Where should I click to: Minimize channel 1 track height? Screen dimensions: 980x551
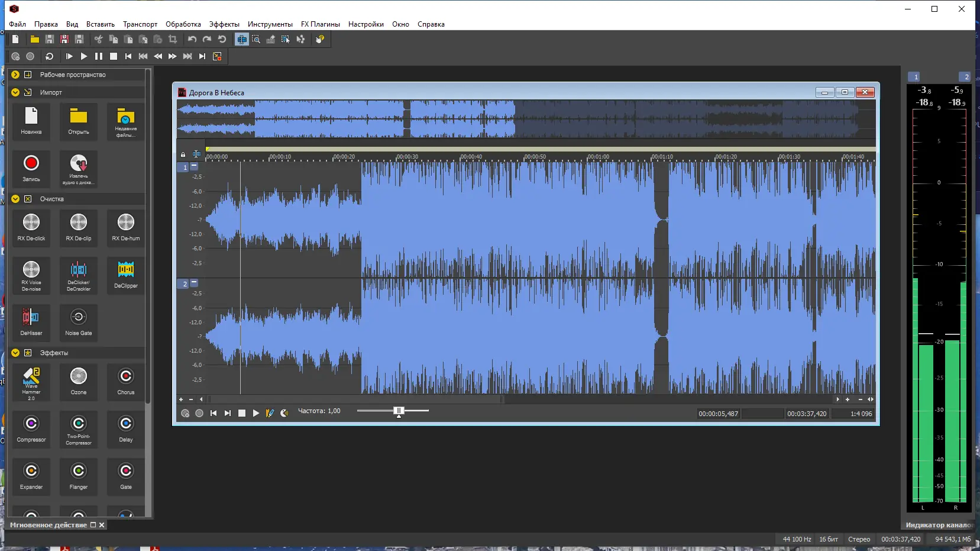click(x=194, y=166)
